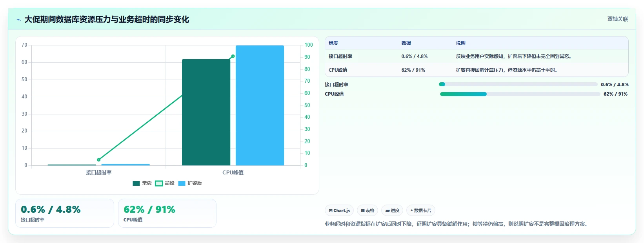Click the CPU峰值 progress bar
The image size is (644, 243).
(520, 94)
